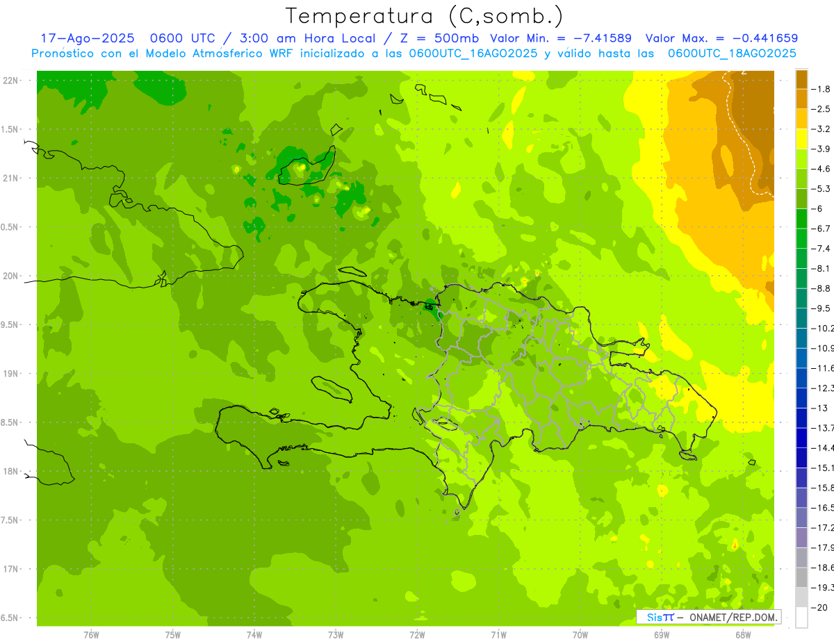Click the '76W' longitude label
The image size is (834, 644).
[x=91, y=634]
